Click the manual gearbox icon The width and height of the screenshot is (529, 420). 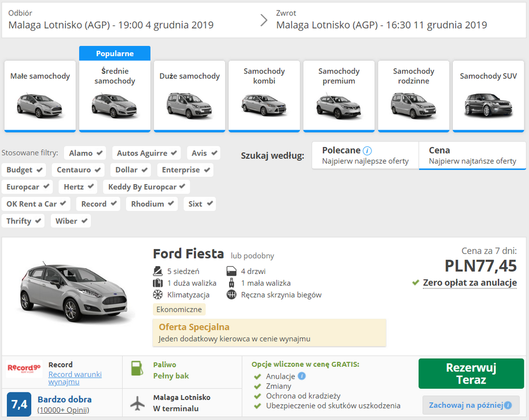pos(232,295)
